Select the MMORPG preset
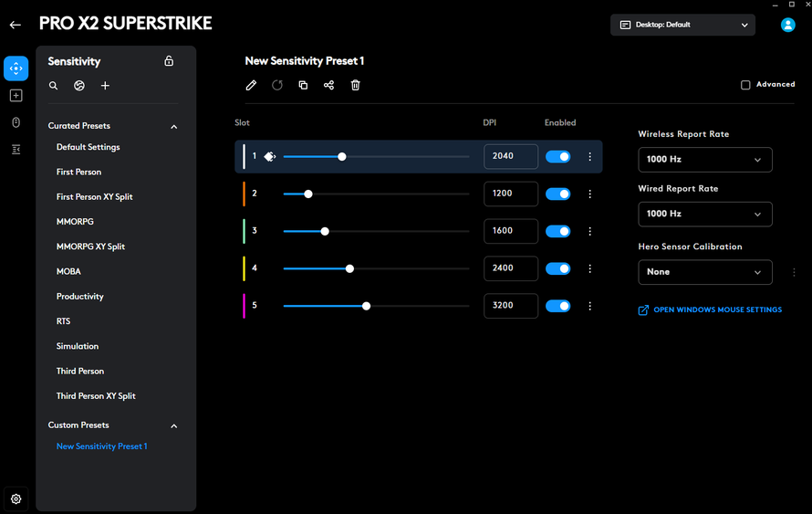The image size is (812, 514). tap(75, 222)
